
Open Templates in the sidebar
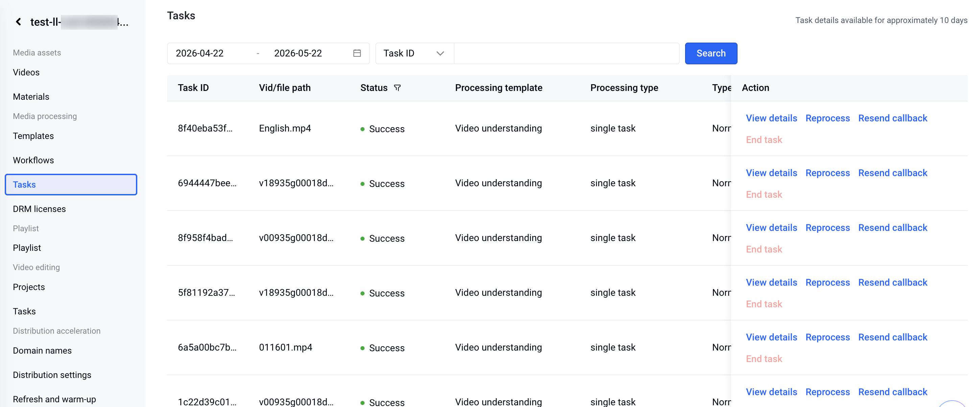(33, 136)
